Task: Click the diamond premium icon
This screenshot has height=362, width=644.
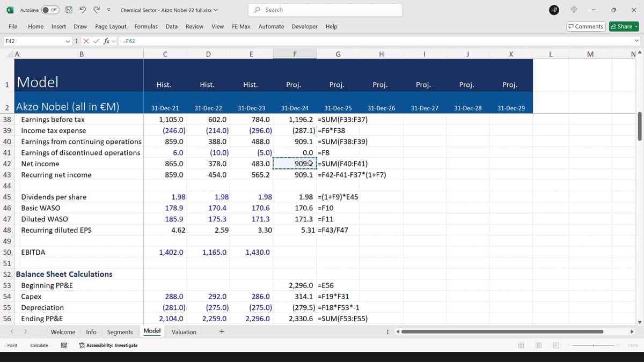Action: [x=574, y=10]
